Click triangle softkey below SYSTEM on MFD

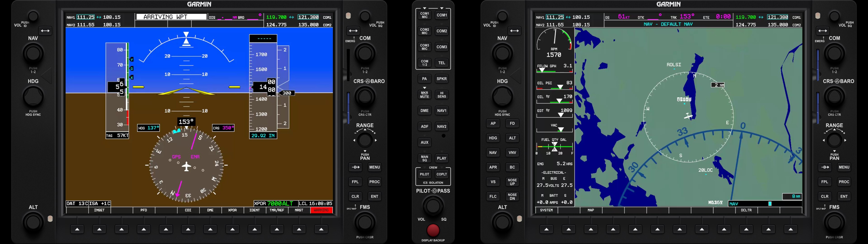[547, 230]
